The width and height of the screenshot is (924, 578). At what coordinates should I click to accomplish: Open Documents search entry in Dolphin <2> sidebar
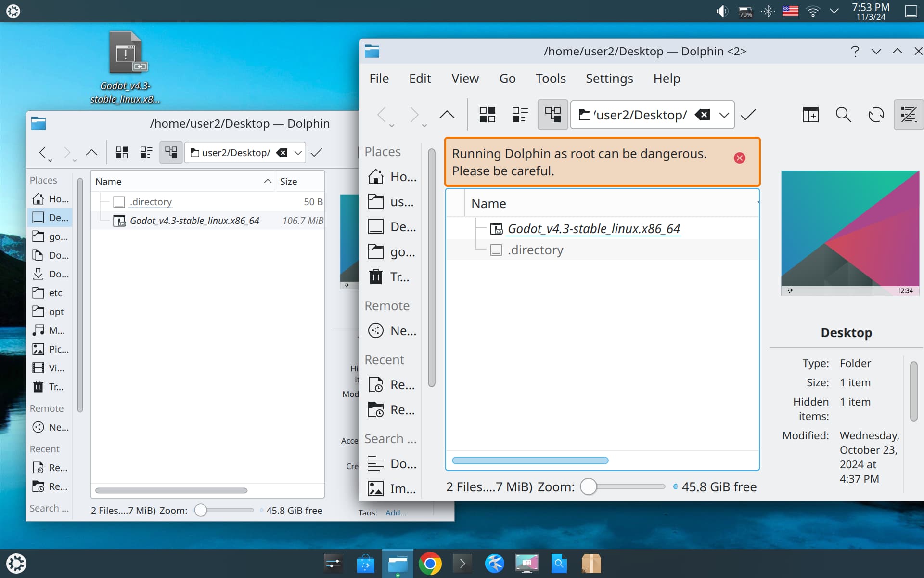[x=392, y=464]
